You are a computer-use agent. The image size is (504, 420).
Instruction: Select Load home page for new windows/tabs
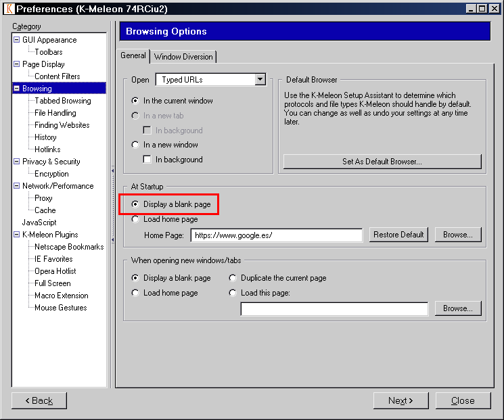tap(165, 293)
